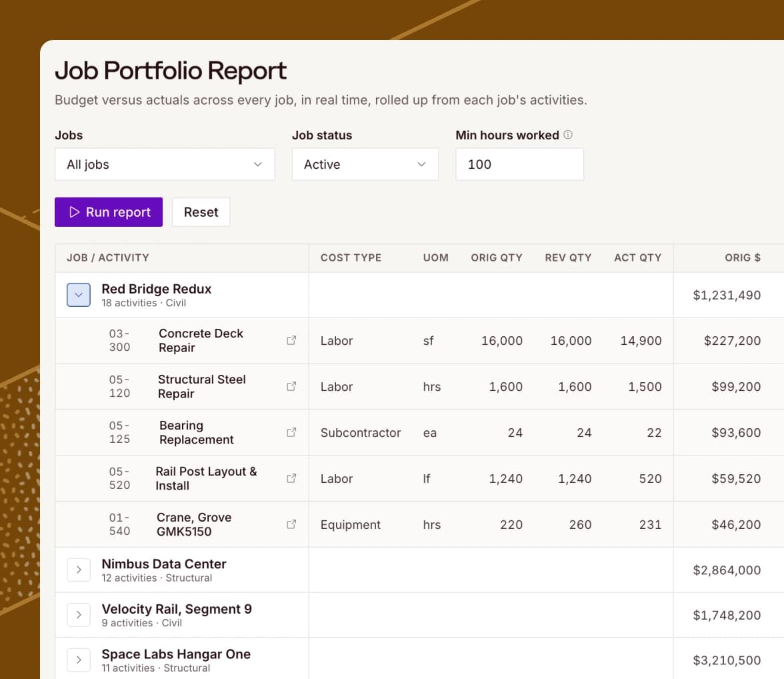The height and width of the screenshot is (679, 784).
Task: Click Red Bridge Redux total $1,231,490
Action: [727, 295]
